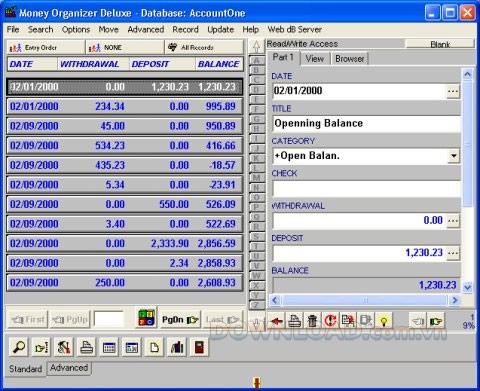Screen dimensions: 480x391
Task: Click the TITLE field Openning Balance
Action: tap(366, 124)
